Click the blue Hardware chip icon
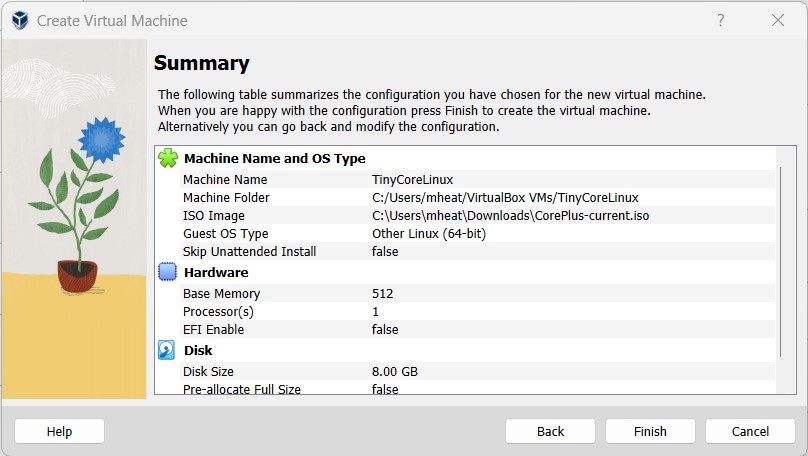808x456 pixels. (167, 272)
